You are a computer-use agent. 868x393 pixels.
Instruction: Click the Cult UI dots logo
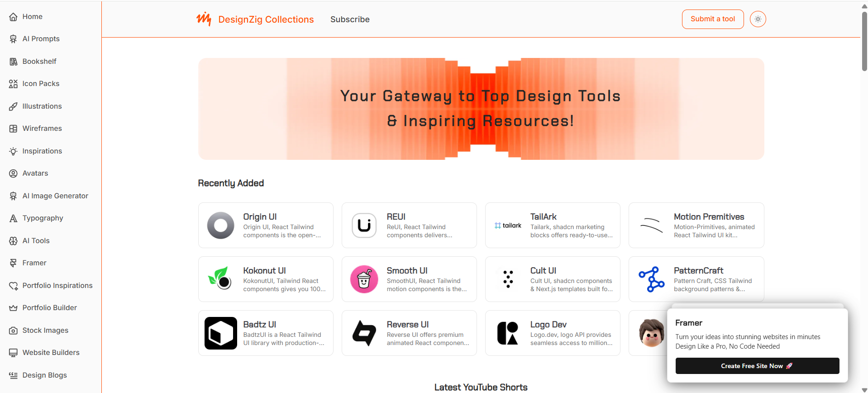tap(508, 279)
